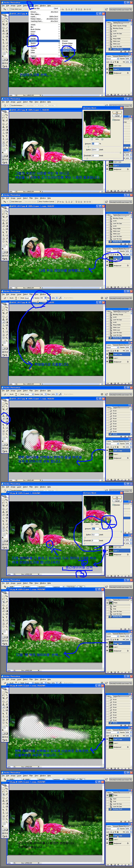Enable Show Transform Controls checkbox

pos(38,201)
